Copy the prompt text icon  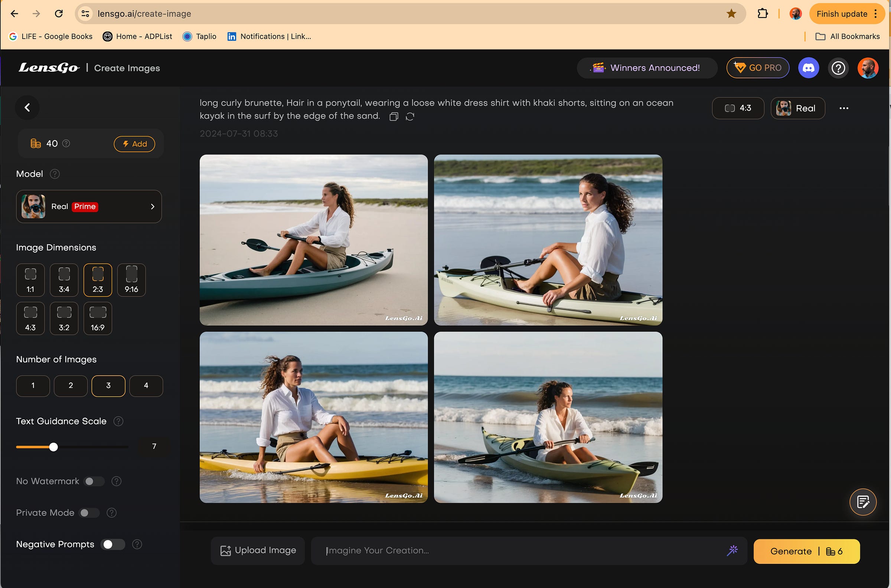394,117
